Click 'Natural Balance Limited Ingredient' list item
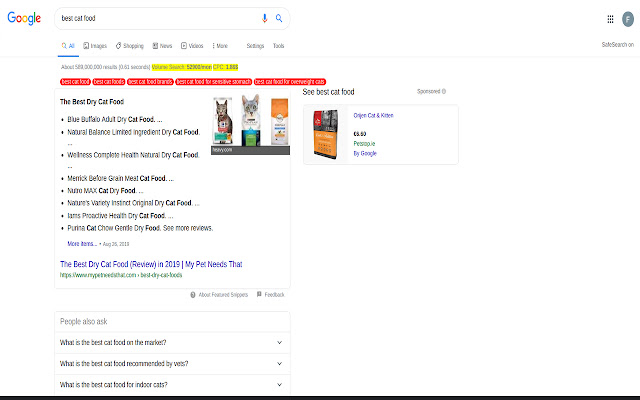Image resolution: width=640 pixels, height=400 pixels. coord(133,132)
